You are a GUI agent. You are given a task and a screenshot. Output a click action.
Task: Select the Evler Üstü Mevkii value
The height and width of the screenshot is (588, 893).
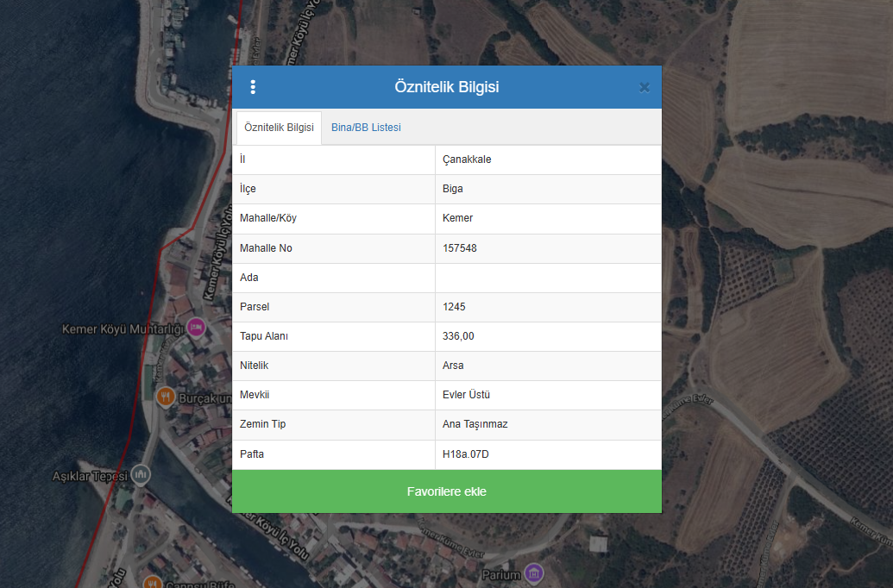click(x=466, y=395)
